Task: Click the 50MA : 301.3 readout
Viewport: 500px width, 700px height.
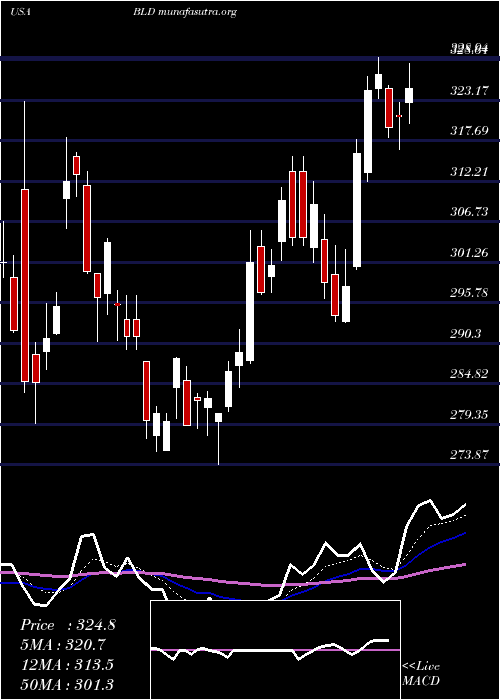Action: [x=67, y=684]
